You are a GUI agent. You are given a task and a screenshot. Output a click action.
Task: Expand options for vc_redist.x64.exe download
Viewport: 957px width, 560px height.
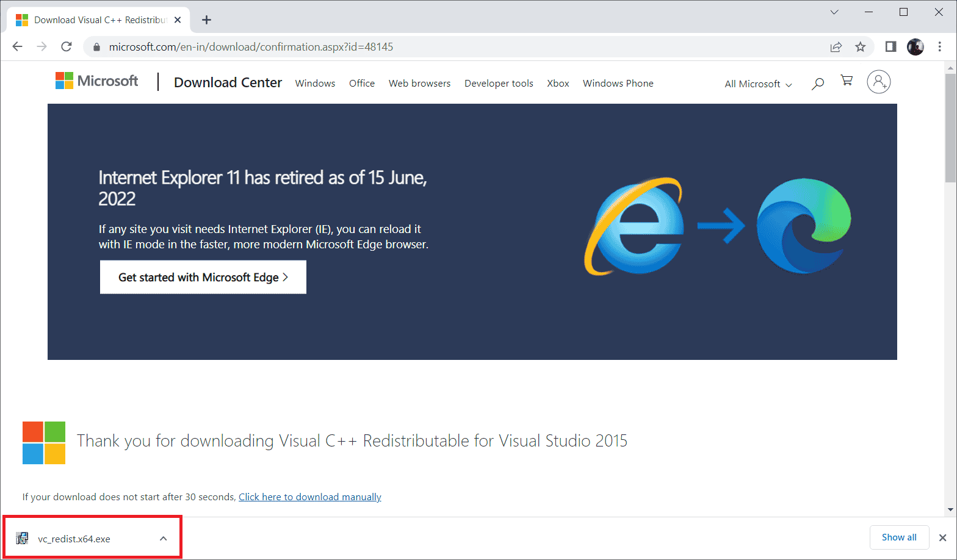click(x=163, y=539)
